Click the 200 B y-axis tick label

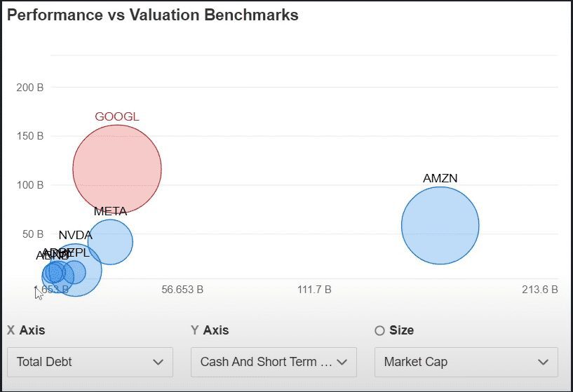click(x=30, y=88)
